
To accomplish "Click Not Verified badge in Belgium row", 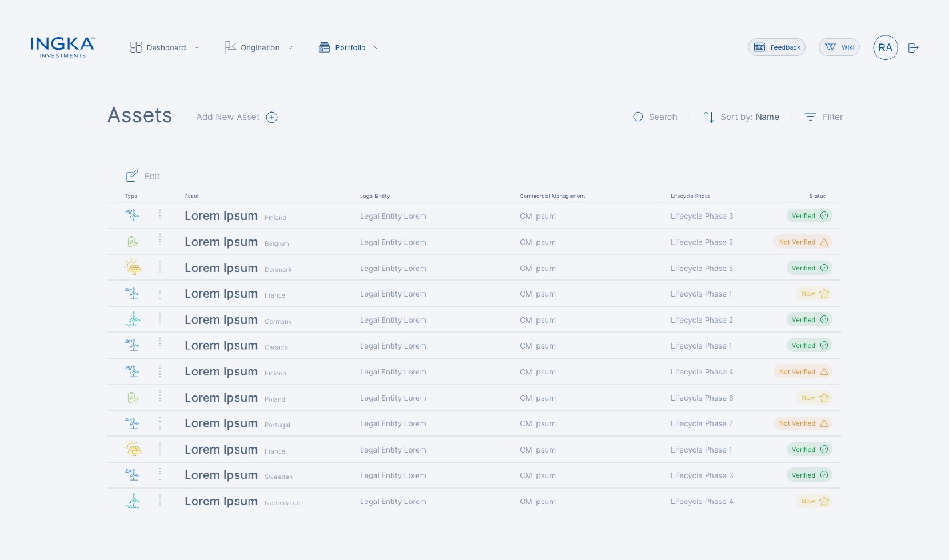I will 803,242.
